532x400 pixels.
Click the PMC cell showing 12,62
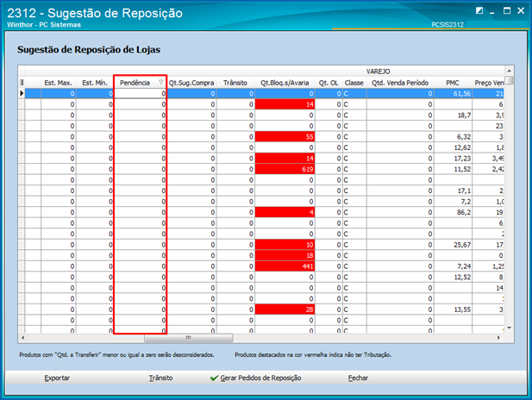(x=453, y=147)
